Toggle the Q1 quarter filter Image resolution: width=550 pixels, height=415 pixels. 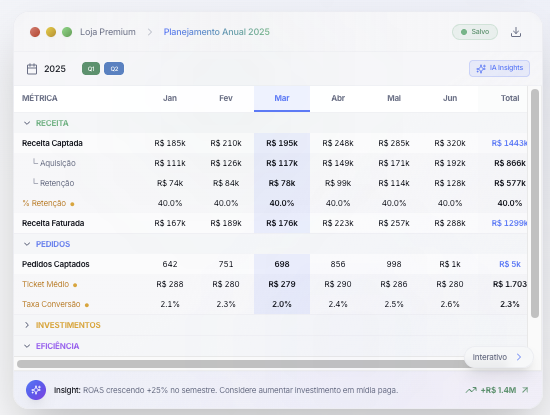coord(91,68)
